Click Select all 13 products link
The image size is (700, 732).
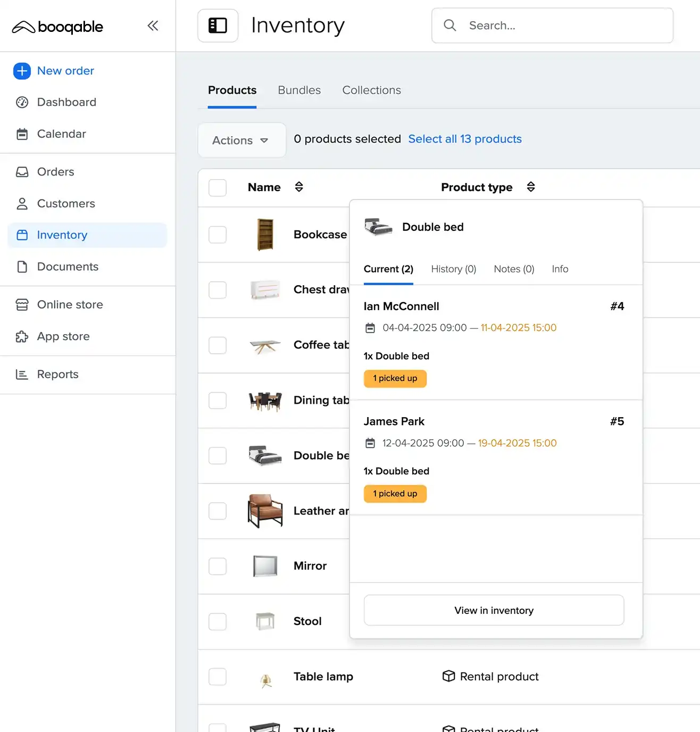pos(464,139)
